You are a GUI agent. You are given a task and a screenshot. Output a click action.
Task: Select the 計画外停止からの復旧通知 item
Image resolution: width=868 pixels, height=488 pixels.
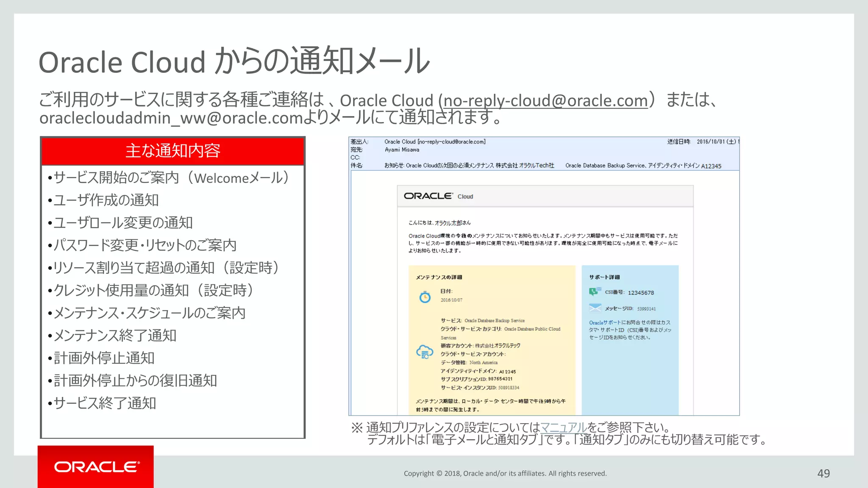[x=133, y=380]
